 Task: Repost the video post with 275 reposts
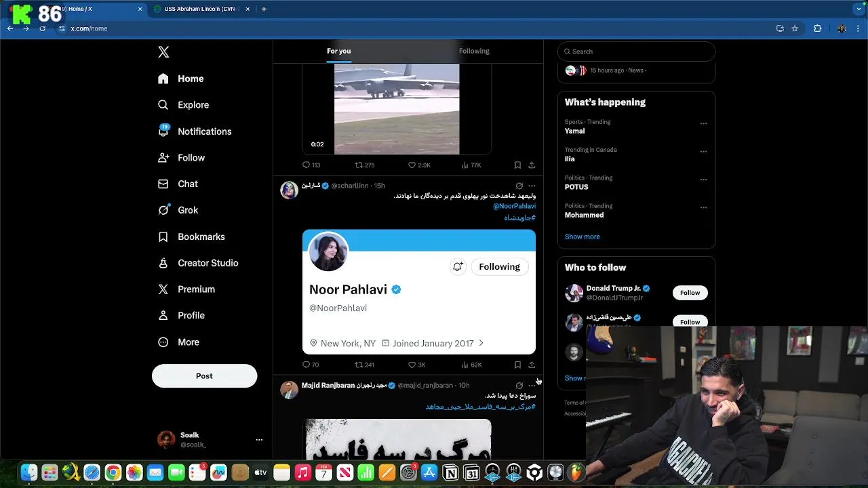coord(365,165)
